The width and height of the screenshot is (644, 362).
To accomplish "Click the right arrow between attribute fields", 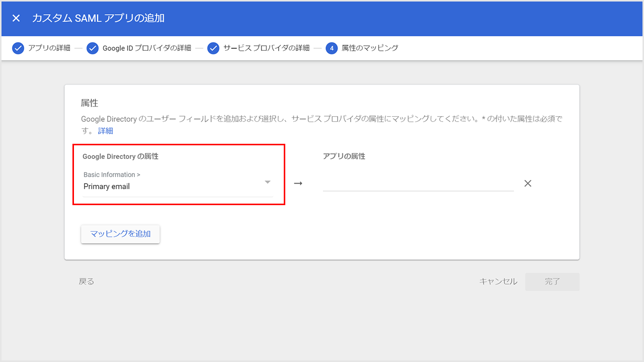I will [298, 184].
